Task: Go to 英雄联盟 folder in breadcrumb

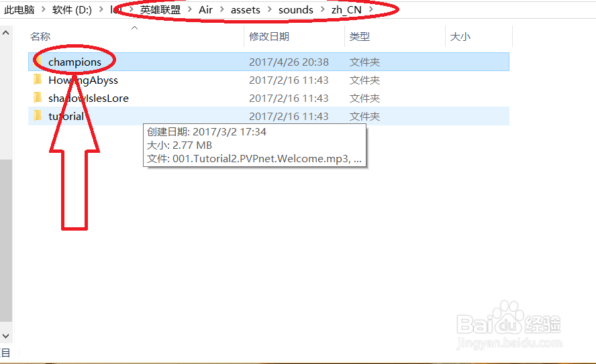Action: [160, 9]
